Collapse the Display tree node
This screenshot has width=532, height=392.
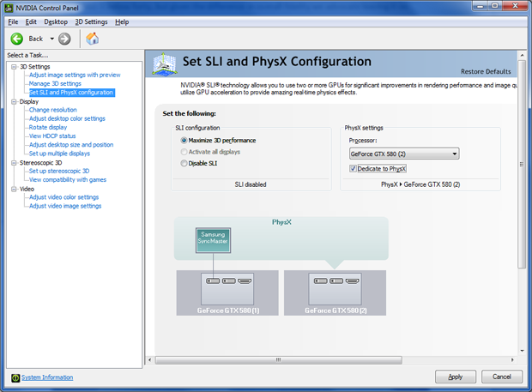14,102
